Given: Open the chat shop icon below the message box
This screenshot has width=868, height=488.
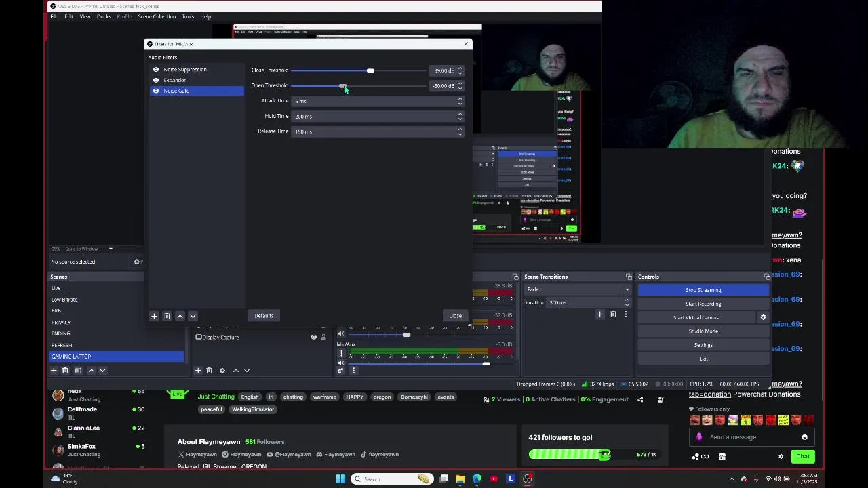Looking at the screenshot, I should click(722, 456).
